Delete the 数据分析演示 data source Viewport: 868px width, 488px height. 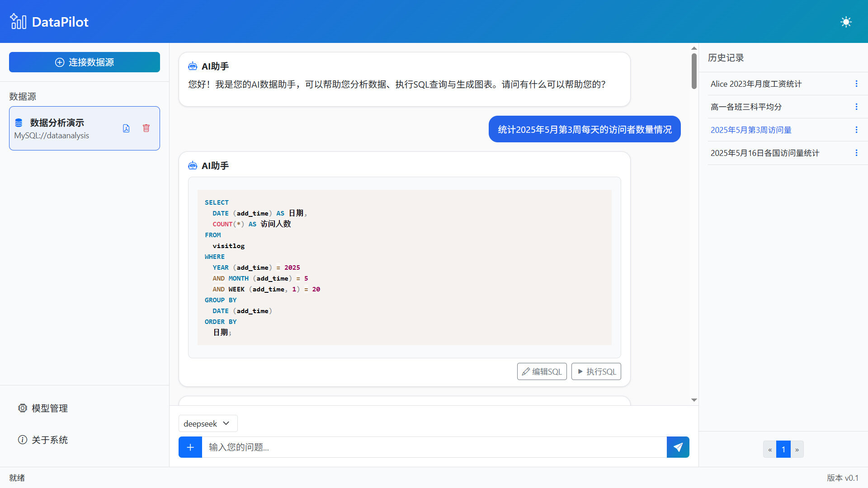(x=146, y=128)
